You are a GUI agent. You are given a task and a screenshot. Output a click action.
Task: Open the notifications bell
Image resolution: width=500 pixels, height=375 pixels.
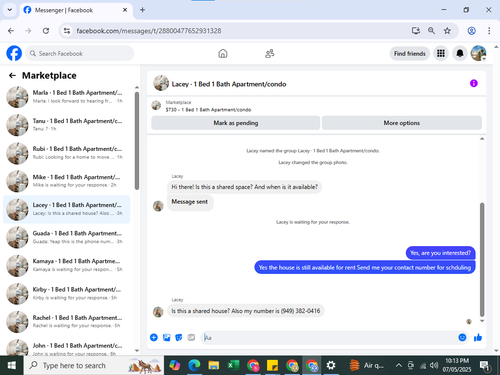click(460, 53)
